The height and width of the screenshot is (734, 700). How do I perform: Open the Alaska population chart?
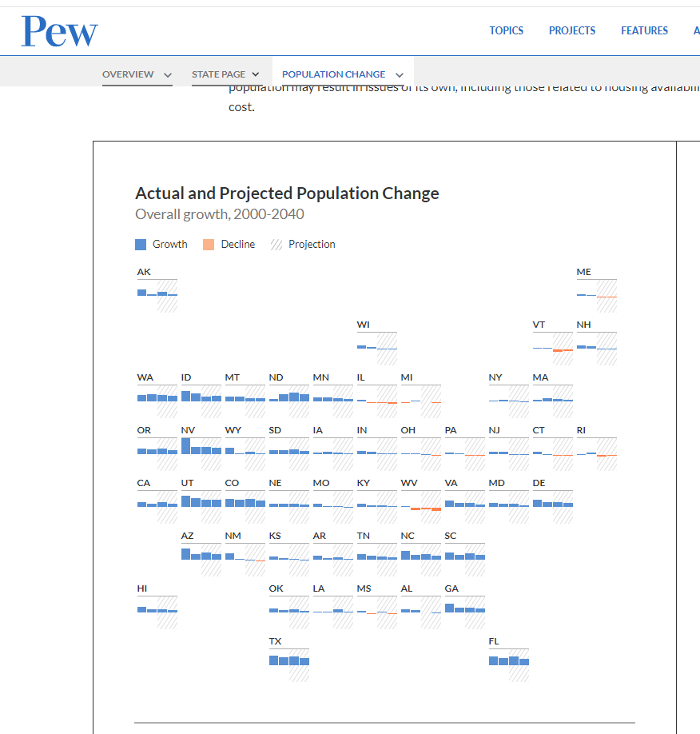pos(157,293)
